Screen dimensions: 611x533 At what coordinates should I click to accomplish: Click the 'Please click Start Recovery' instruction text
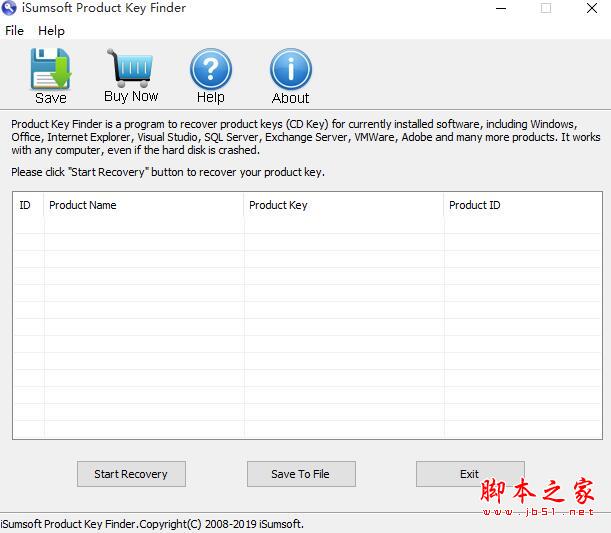pyautogui.click(x=168, y=172)
